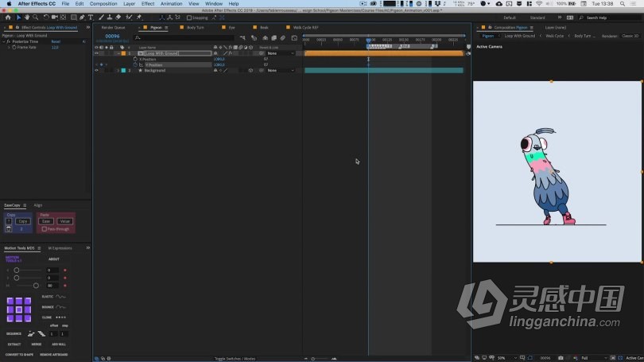Expand the Background layer properties
644x362 pixels.
(118, 70)
